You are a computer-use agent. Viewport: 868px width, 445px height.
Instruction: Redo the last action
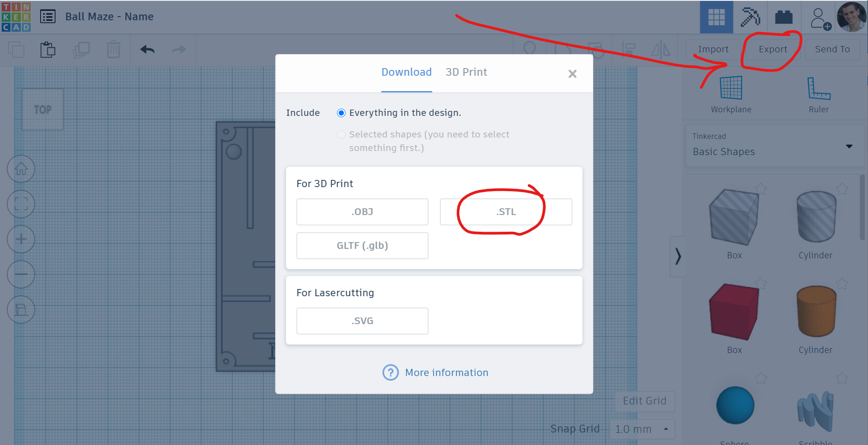click(179, 50)
